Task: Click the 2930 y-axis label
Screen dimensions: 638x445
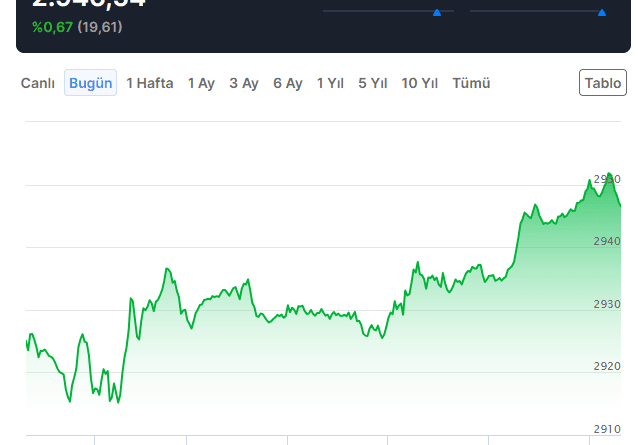Action: pos(607,304)
